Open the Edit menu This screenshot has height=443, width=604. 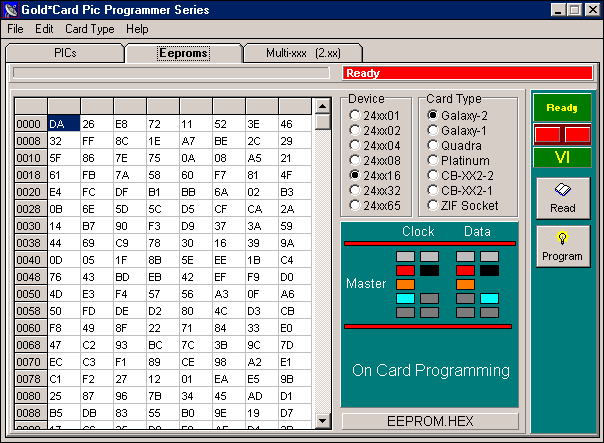coord(44,29)
